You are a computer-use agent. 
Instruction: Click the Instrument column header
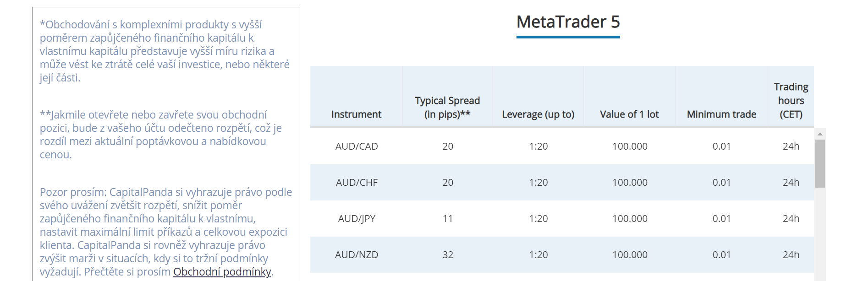click(356, 114)
